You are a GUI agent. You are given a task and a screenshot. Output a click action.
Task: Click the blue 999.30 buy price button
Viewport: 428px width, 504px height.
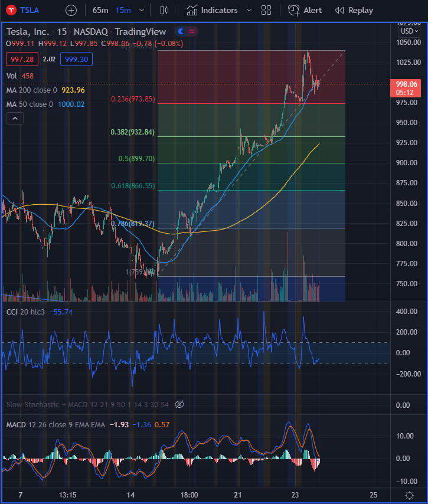point(77,59)
